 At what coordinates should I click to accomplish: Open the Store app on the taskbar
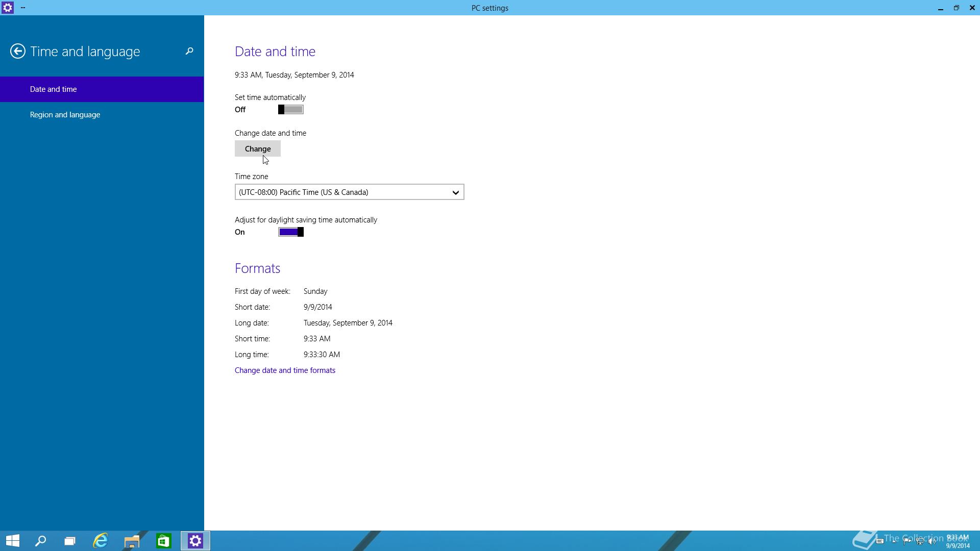click(163, 541)
